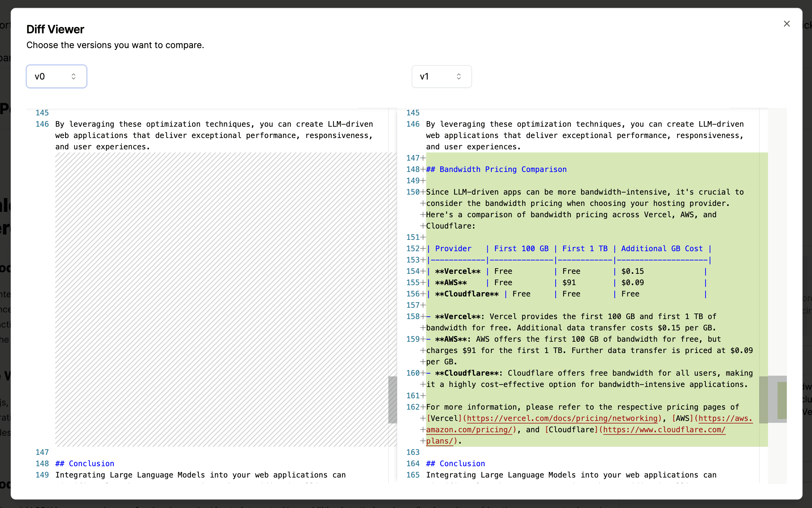
Task: Click the 'Provider' table header
Action: click(453, 249)
